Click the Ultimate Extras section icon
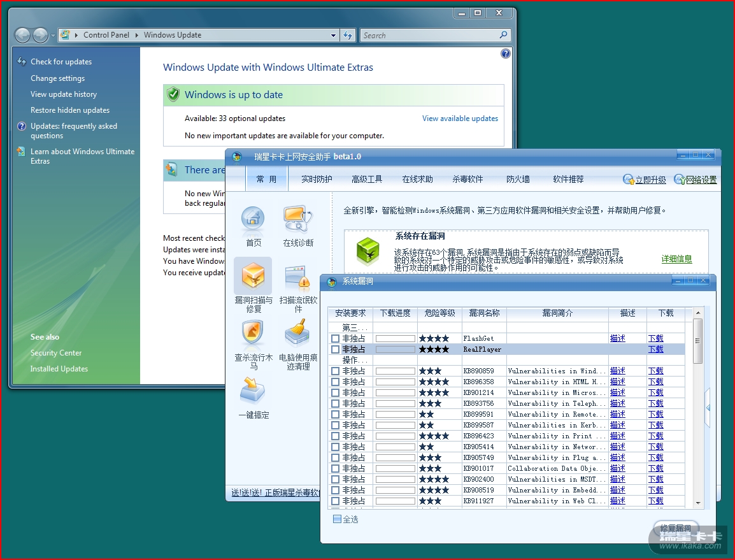735x560 pixels. click(x=171, y=169)
